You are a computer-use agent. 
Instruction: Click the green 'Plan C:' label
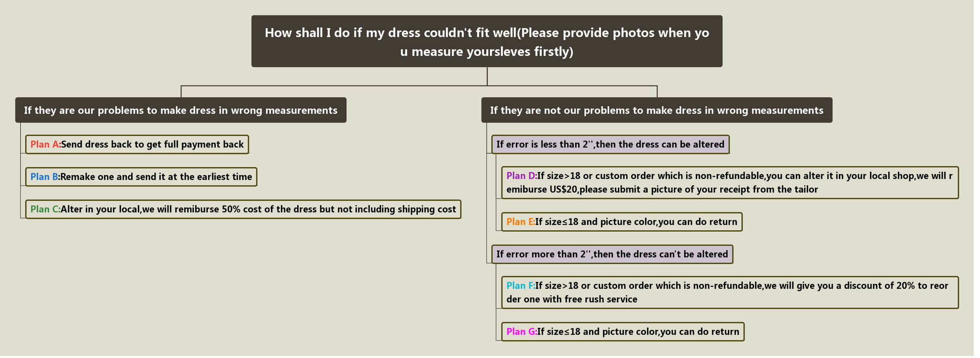pos(45,209)
